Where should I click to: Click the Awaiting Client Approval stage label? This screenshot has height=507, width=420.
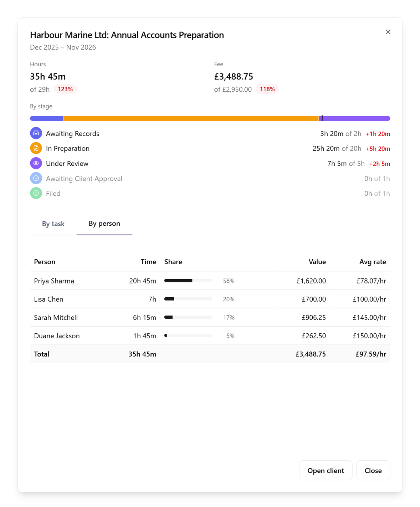pos(84,179)
